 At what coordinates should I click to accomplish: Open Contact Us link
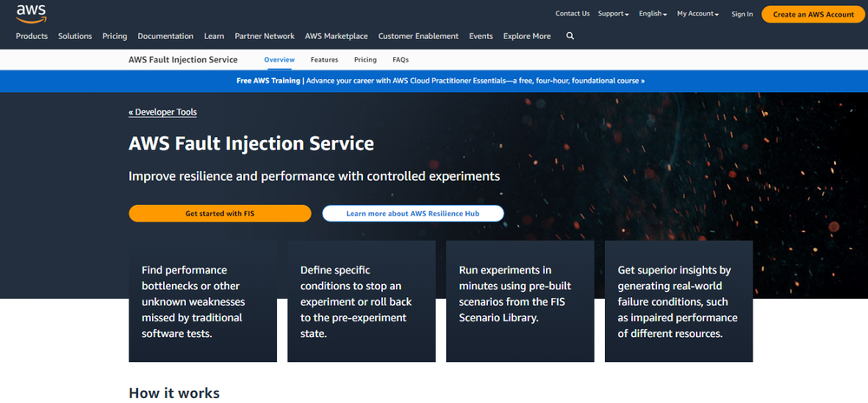click(x=572, y=14)
